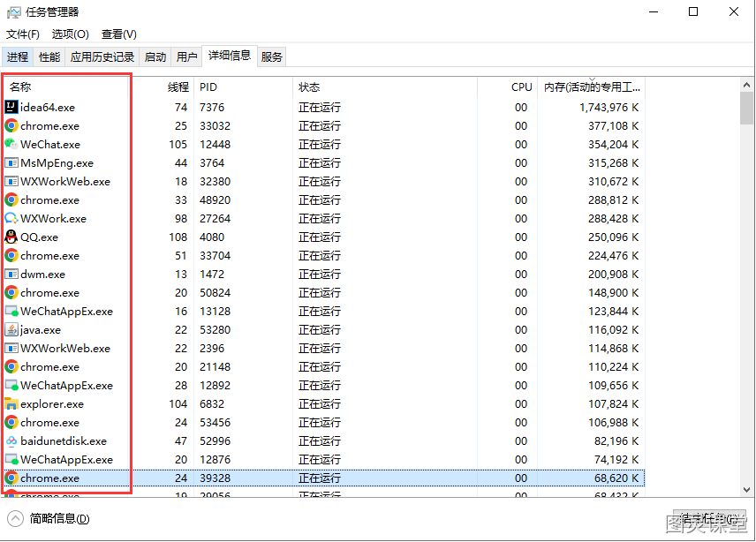Click the explorer.exe folder icon
Screen dimensions: 756x542
pyautogui.click(x=12, y=403)
